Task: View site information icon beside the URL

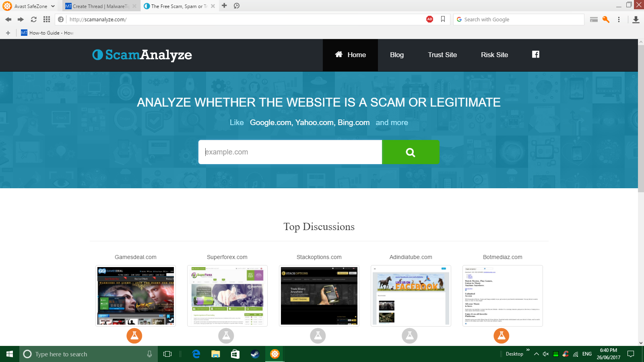Action: (x=61, y=19)
